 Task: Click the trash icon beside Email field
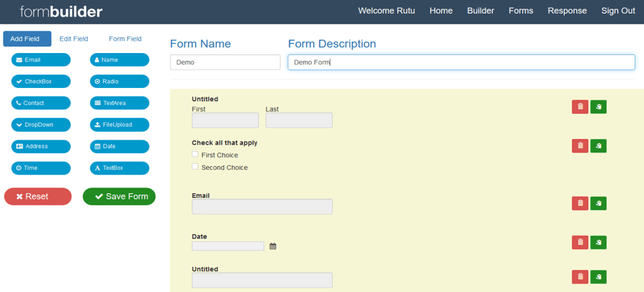[580, 203]
